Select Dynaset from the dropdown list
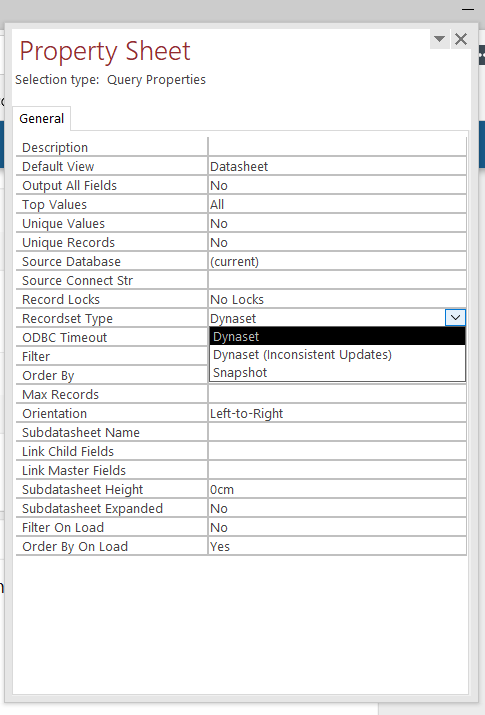The height and width of the screenshot is (715, 485). (x=337, y=337)
